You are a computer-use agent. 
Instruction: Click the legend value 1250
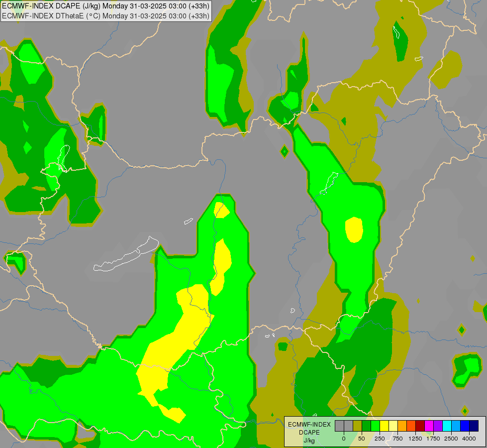[x=415, y=439]
